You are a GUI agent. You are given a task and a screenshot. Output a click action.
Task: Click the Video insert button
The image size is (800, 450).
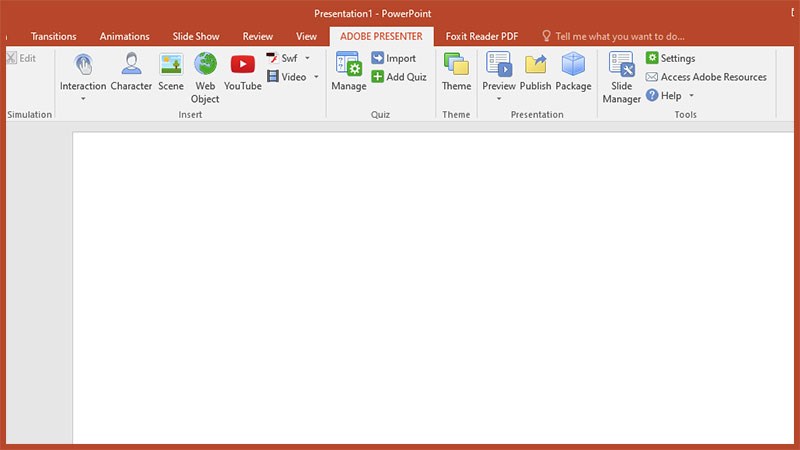pos(287,77)
